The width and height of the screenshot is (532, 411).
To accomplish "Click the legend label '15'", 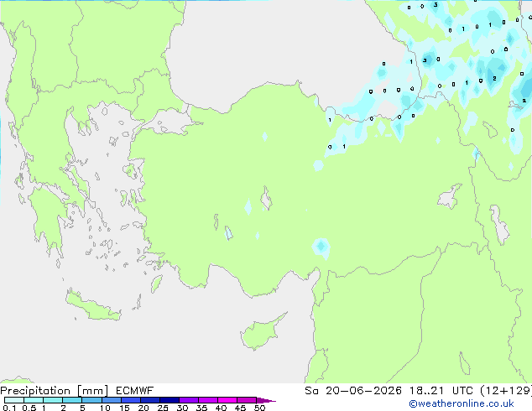I will click(x=124, y=408).
